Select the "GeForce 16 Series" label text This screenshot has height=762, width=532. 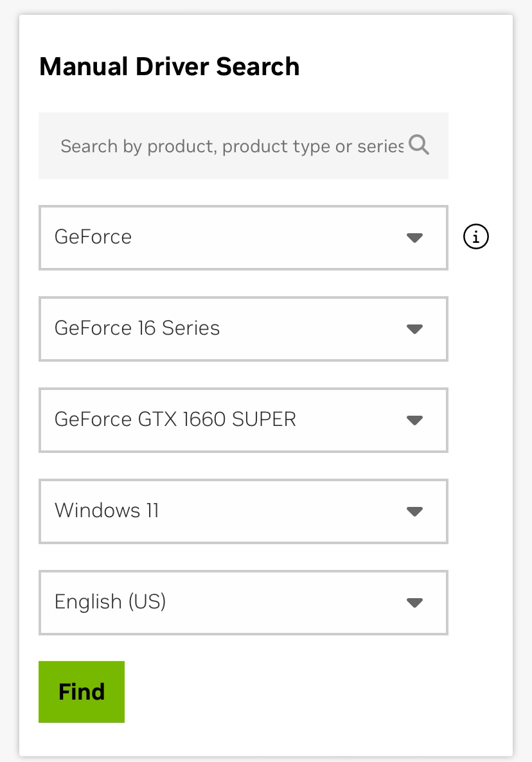pos(137,328)
